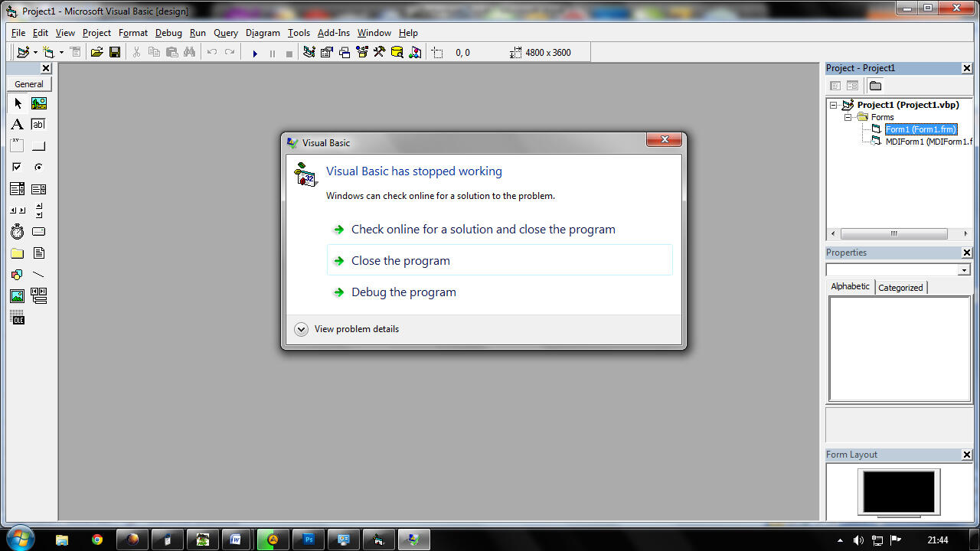Select the CommandButton control in the toolbox
The image size is (980, 551).
click(39, 146)
